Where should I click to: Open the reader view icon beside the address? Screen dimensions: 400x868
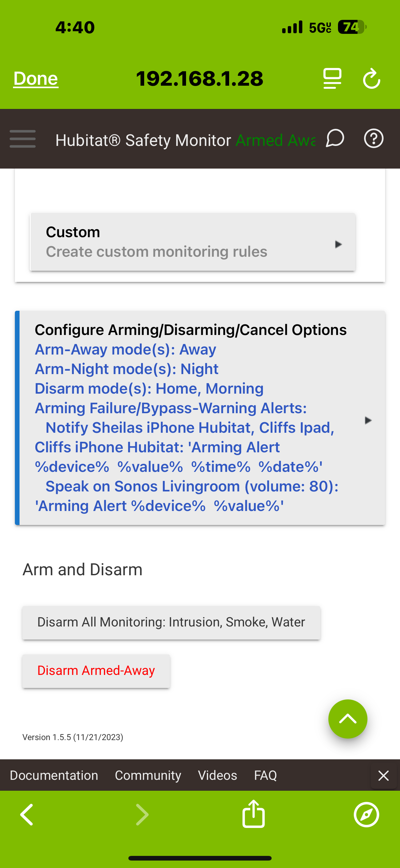click(332, 79)
